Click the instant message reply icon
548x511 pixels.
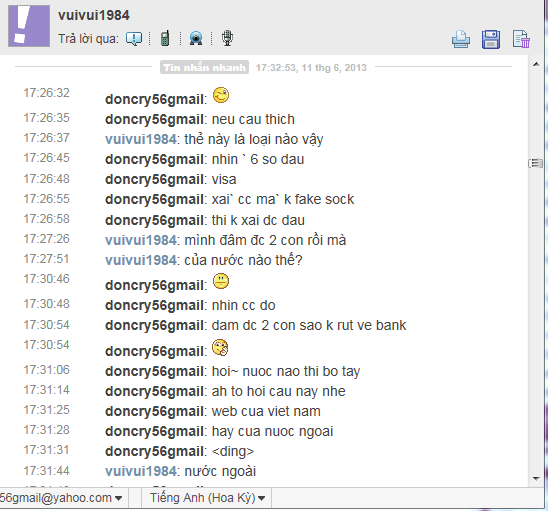(x=134, y=38)
